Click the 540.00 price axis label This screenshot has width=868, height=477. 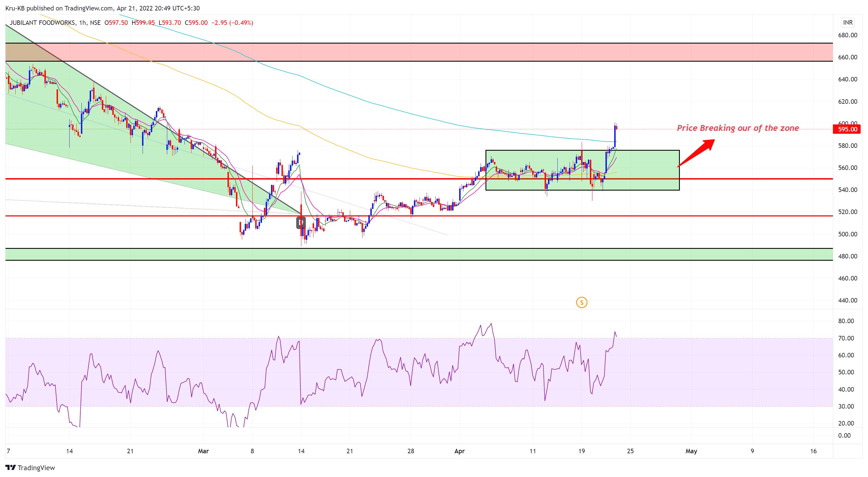(x=848, y=190)
